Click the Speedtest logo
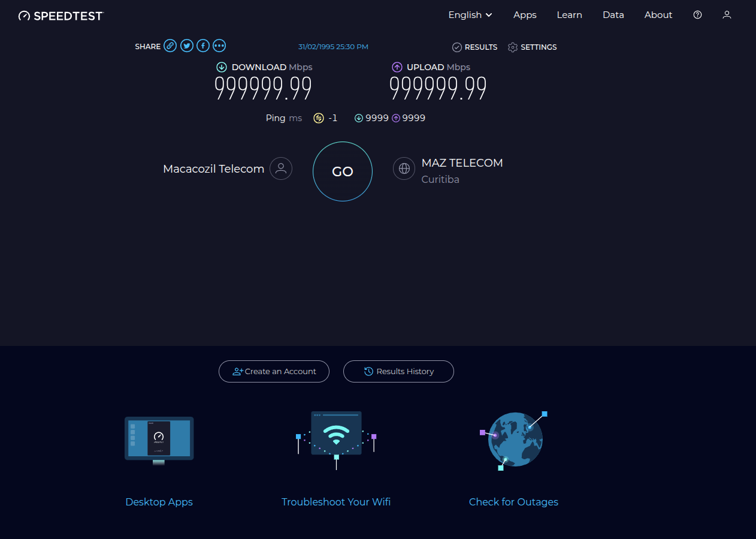The image size is (756, 539). pyautogui.click(x=61, y=16)
